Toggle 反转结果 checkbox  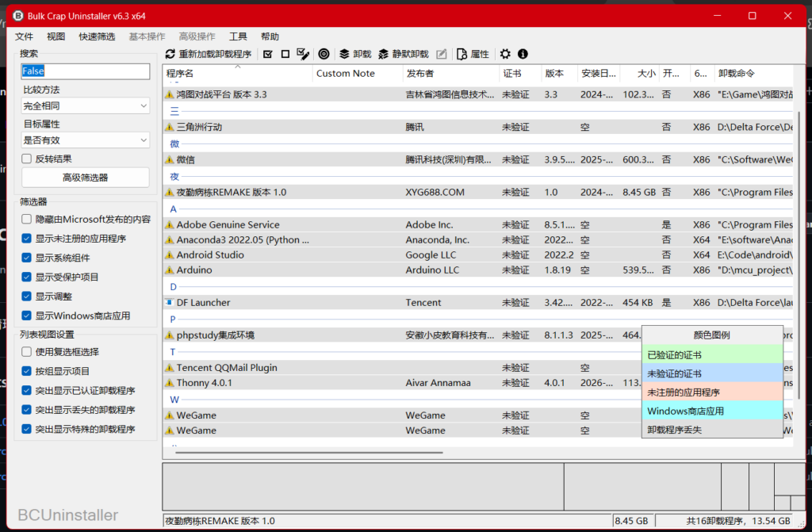[x=26, y=159]
